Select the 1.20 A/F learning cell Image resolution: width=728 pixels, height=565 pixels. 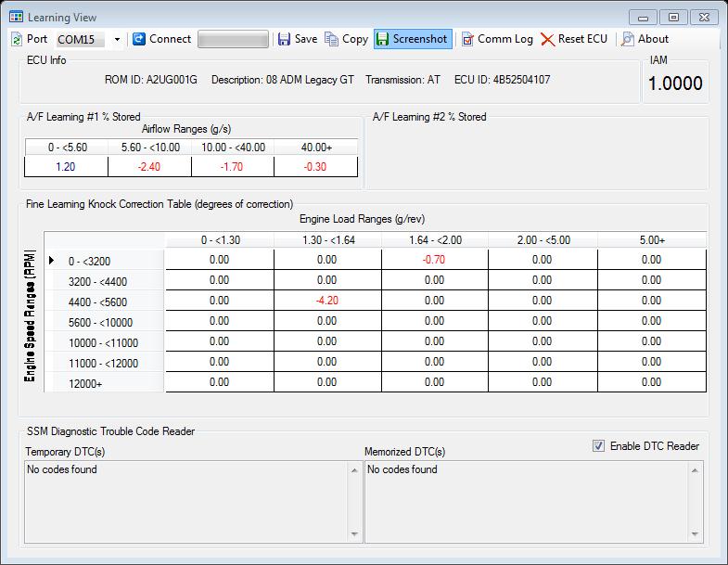coord(66,167)
